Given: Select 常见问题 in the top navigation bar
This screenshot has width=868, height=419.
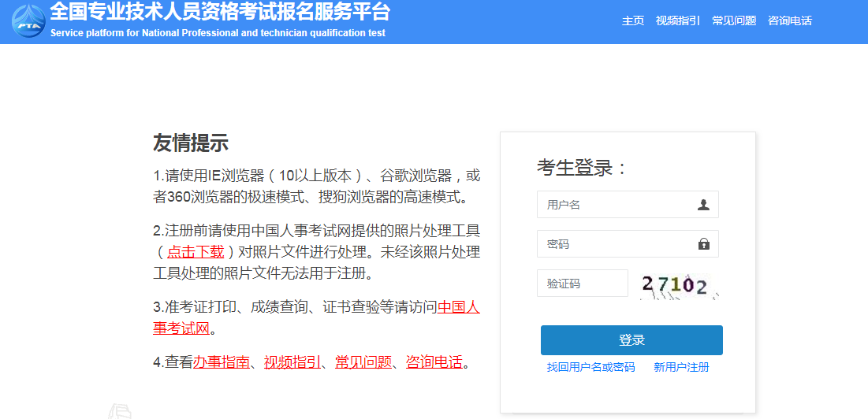Looking at the screenshot, I should coord(734,20).
